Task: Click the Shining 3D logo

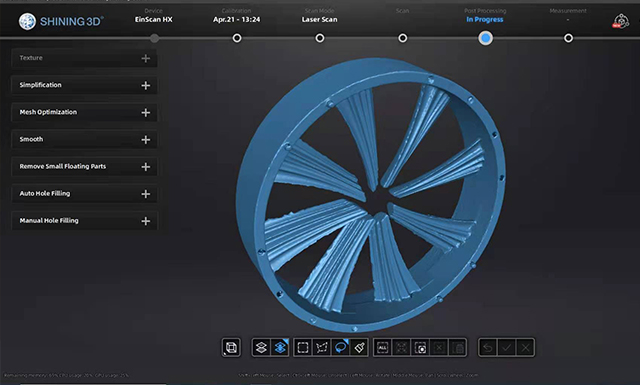Action: [61, 21]
